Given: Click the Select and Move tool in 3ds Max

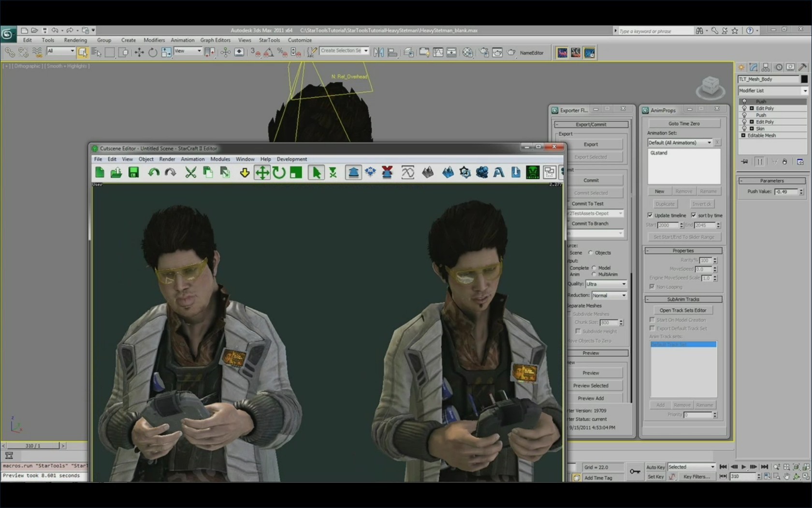Looking at the screenshot, I should pos(139,52).
